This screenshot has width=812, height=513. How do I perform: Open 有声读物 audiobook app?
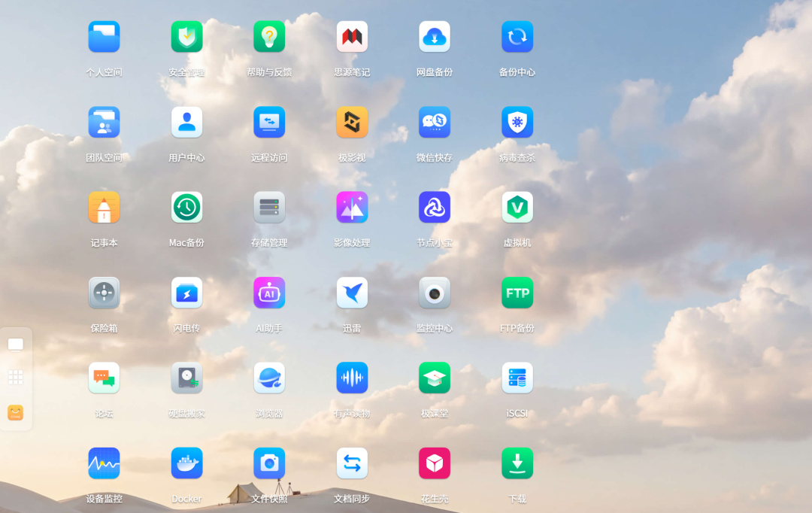point(352,378)
